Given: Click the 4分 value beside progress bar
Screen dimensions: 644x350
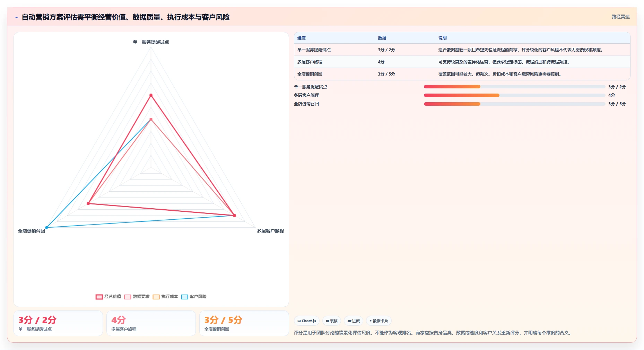Looking at the screenshot, I should [611, 95].
